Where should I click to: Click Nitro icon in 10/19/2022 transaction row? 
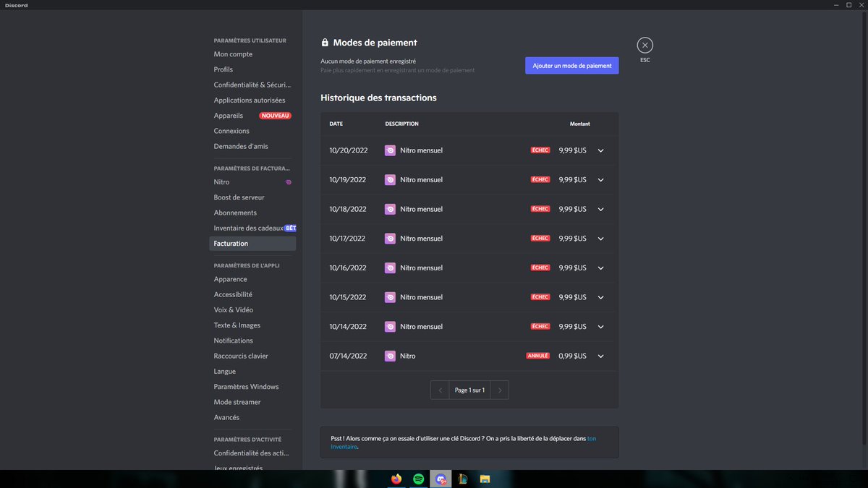click(x=391, y=180)
